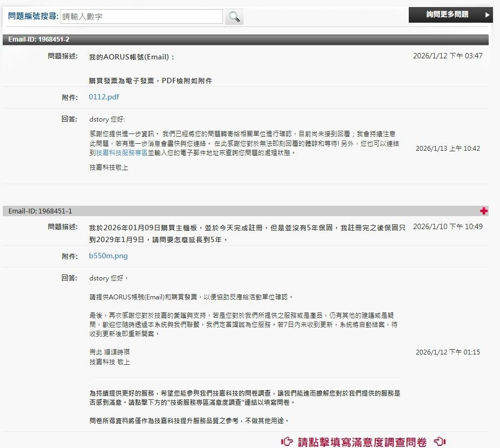500x448 pixels.
Task: Open the 請點擊填寫滿意度調查問卷 survey link
Action: [362, 442]
